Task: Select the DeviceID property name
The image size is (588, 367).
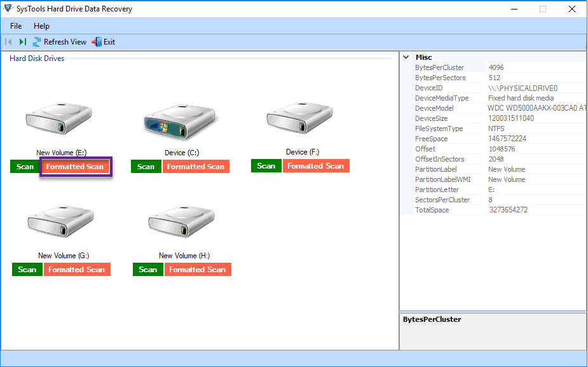Action: point(428,88)
